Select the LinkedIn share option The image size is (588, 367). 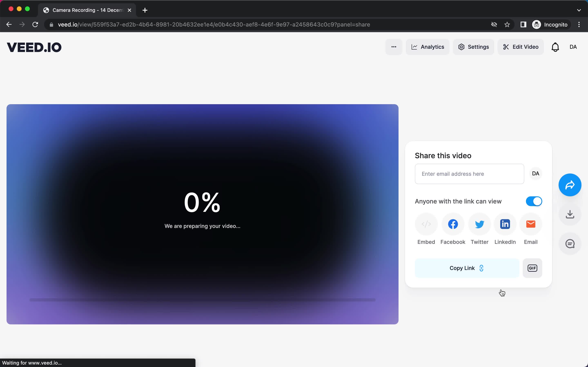505,224
